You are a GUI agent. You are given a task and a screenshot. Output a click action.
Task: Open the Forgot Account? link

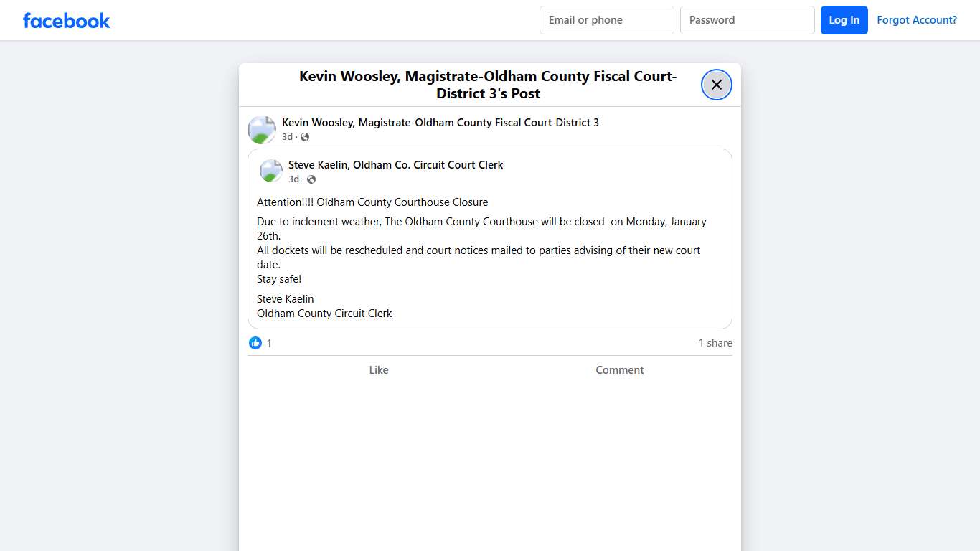[x=916, y=20]
